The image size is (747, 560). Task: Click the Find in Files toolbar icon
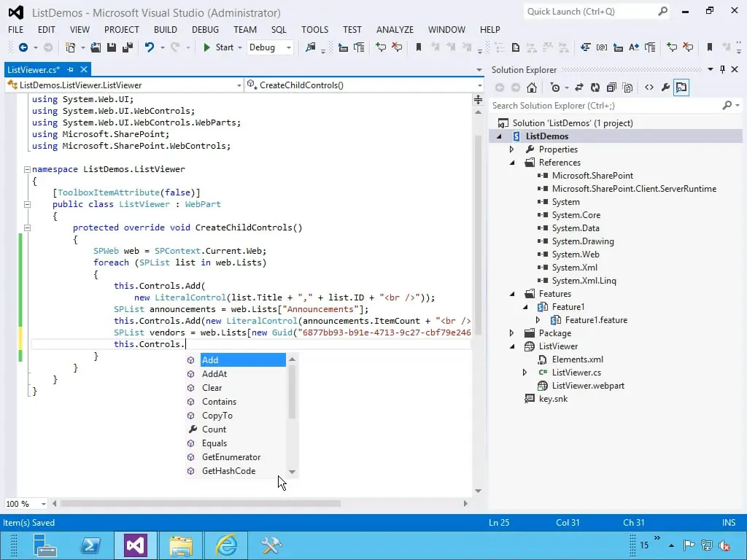311,47
